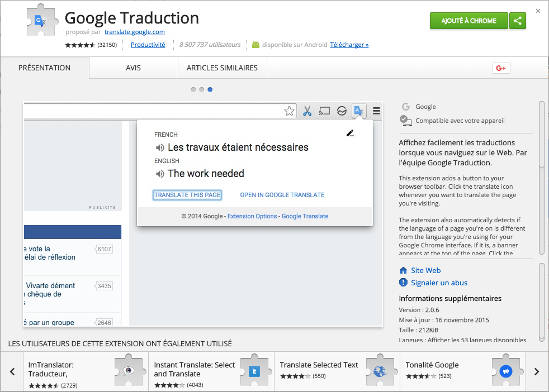Switch to the Articles similaires tab
This screenshot has width=549, height=392.
(x=222, y=68)
